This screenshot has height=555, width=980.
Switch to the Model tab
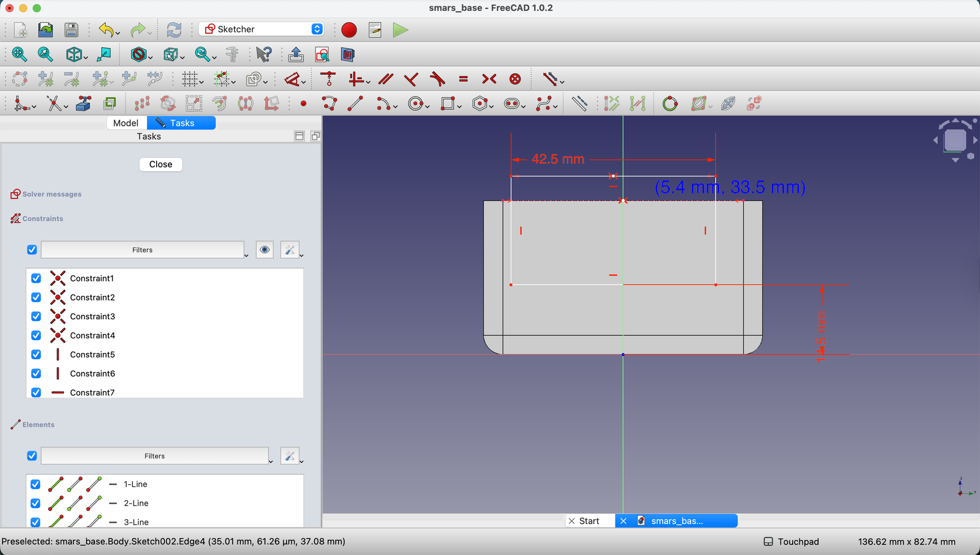[126, 123]
